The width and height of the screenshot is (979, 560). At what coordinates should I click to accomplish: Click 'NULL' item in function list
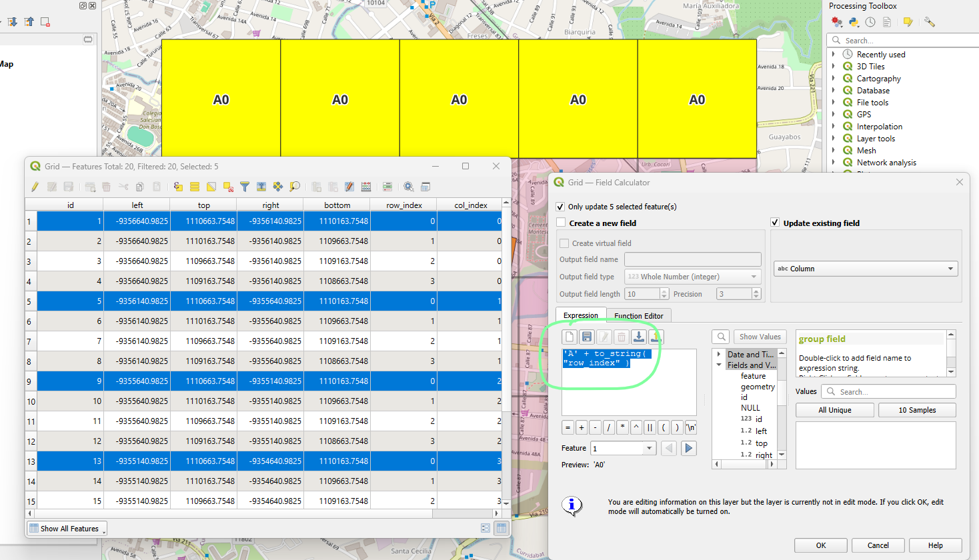(750, 408)
